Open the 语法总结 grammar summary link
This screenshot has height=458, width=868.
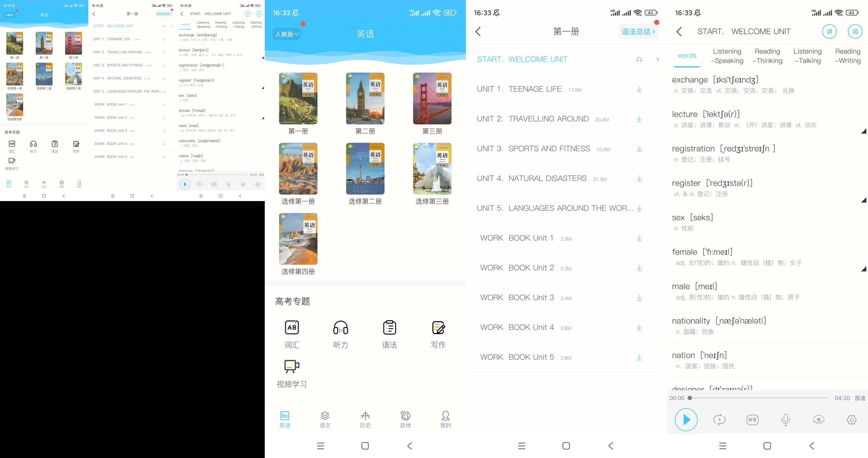[x=638, y=32]
